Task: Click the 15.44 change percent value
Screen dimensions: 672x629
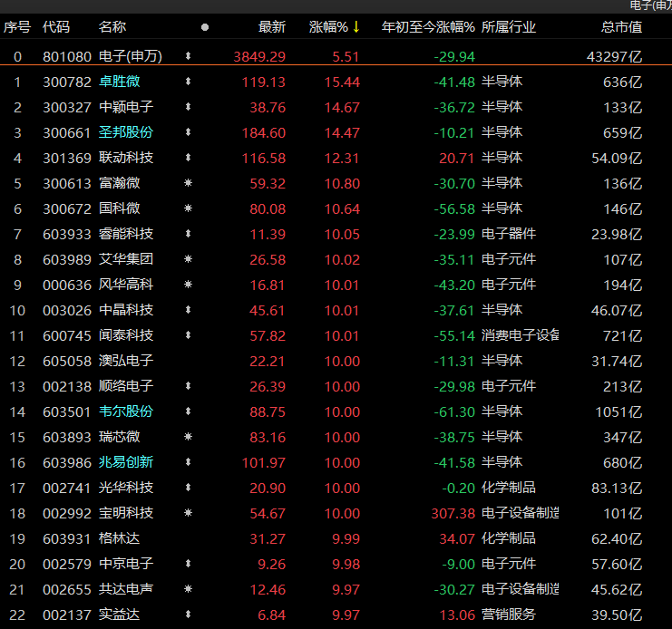Action: point(342,82)
